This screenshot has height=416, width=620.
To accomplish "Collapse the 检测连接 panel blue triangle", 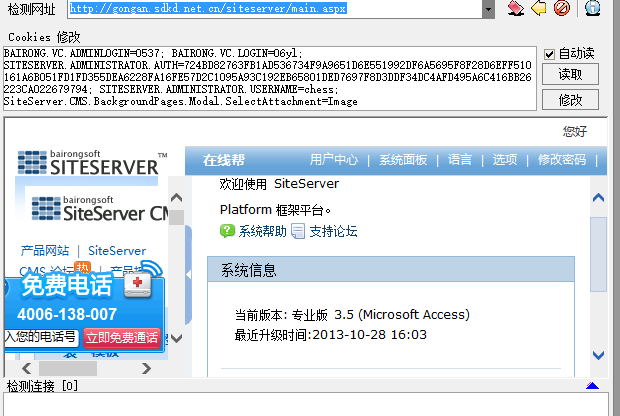I will point(592,386).
